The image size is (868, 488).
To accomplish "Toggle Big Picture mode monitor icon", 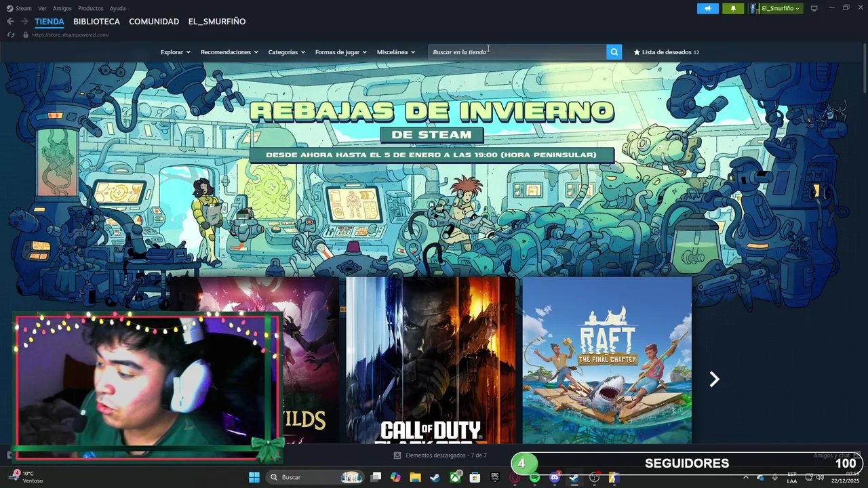I will point(814,8).
